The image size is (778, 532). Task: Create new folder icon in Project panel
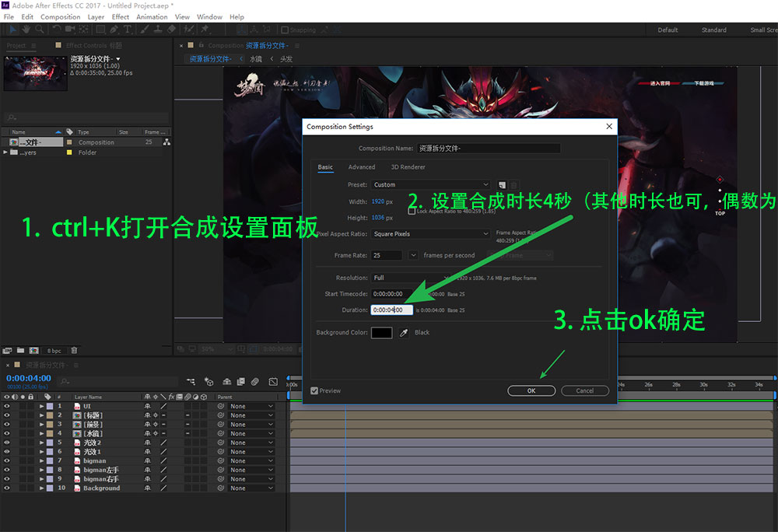(20, 350)
